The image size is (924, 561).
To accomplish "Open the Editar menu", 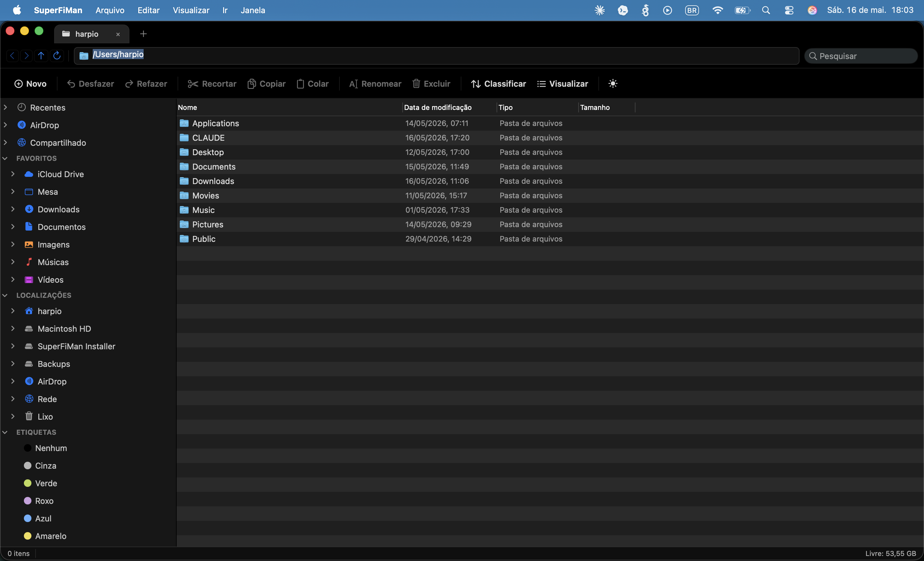I will (148, 10).
